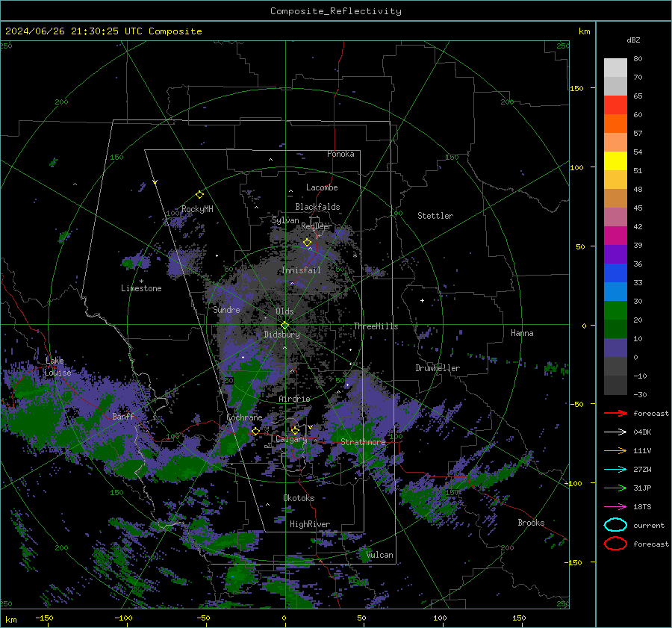
Task: Click the Drumheller label
Action: pyautogui.click(x=438, y=368)
